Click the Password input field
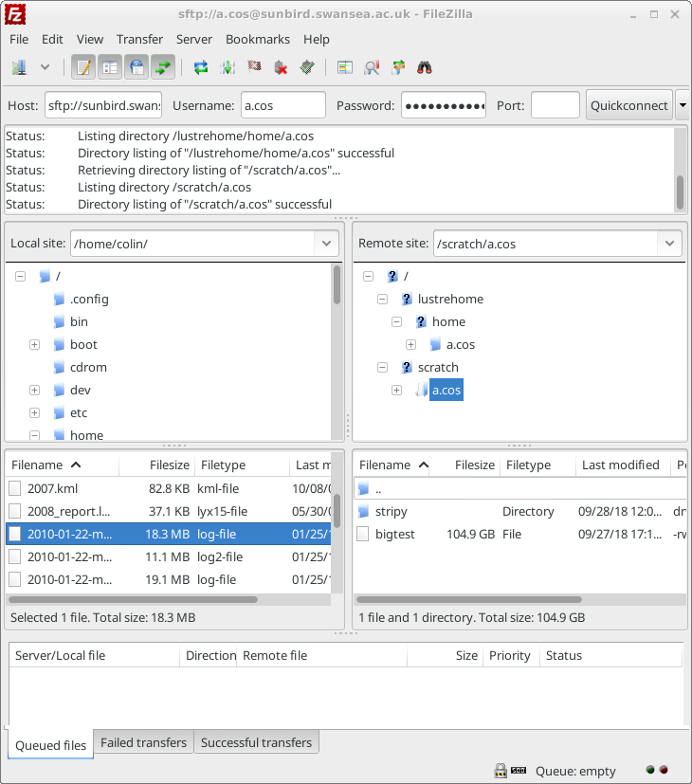Viewport: 692px width, 784px height. (444, 105)
